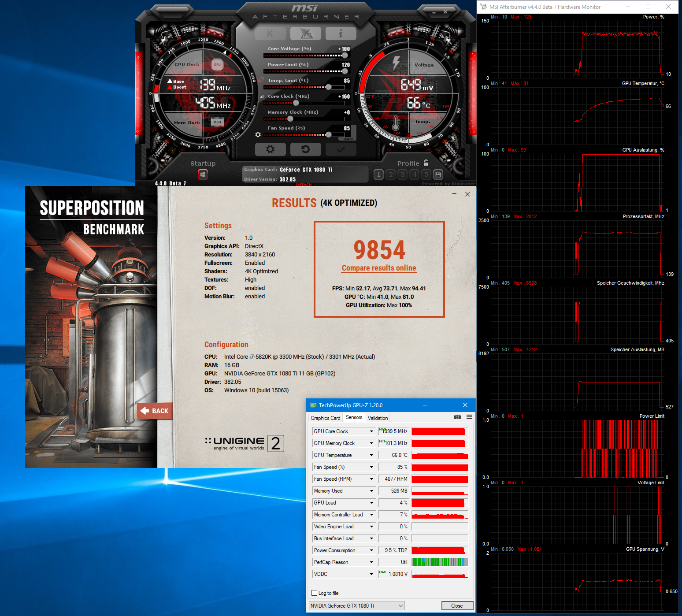
Task: Click the Temp. Limit slider handle
Action: [329, 87]
